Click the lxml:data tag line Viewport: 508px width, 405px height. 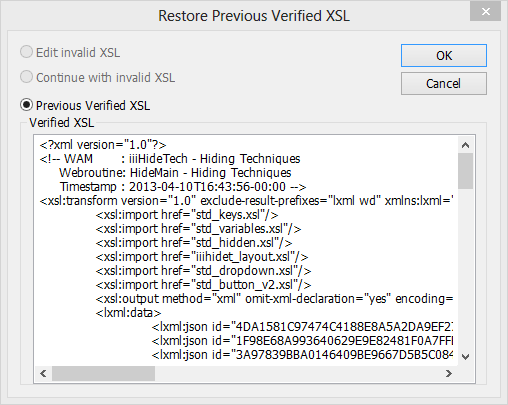click(129, 313)
